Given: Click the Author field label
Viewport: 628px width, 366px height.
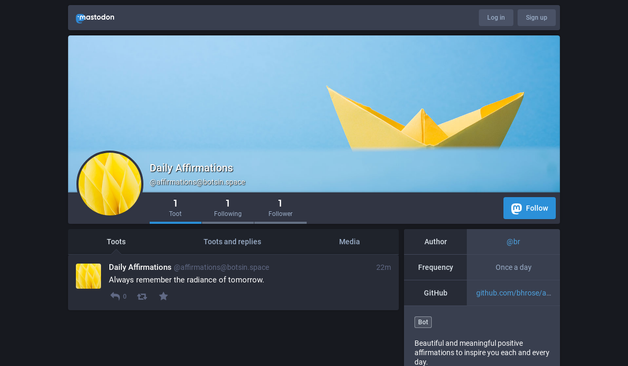Looking at the screenshot, I should [435, 242].
